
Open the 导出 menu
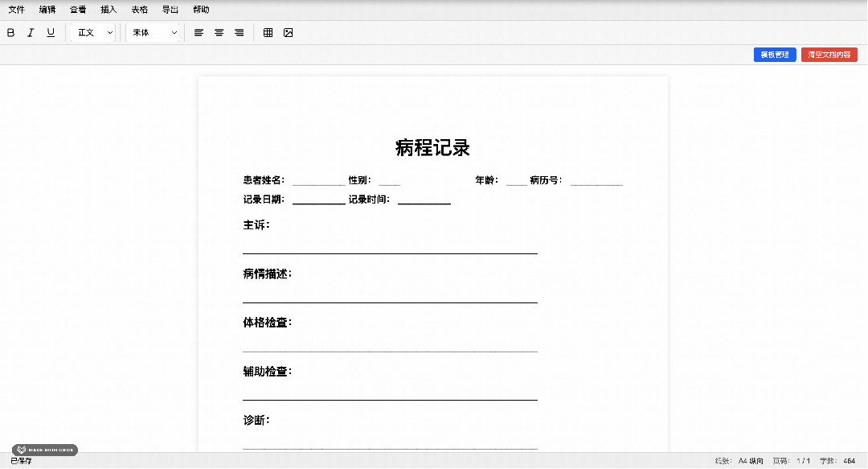click(170, 10)
